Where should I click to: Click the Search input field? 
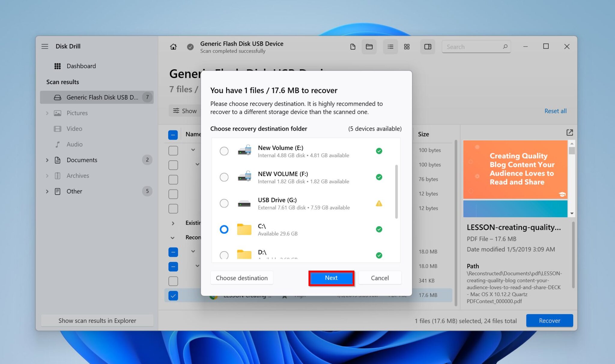(476, 47)
